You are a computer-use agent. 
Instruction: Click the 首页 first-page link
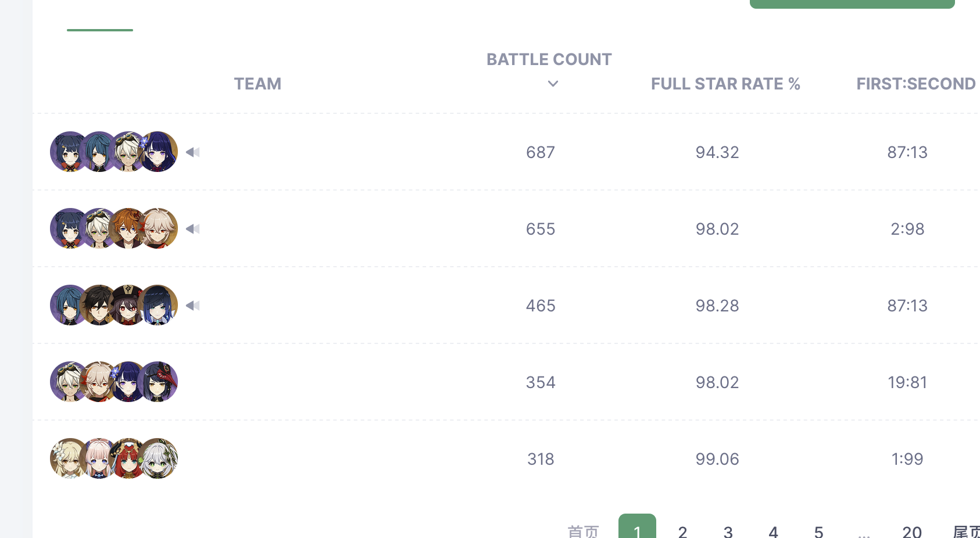pyautogui.click(x=583, y=531)
